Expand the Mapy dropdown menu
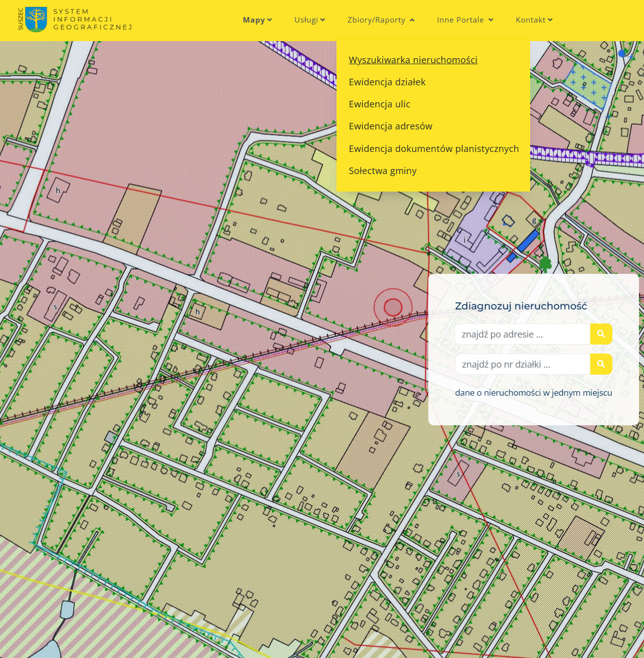Screen dimensions: 644x658 pos(257,20)
